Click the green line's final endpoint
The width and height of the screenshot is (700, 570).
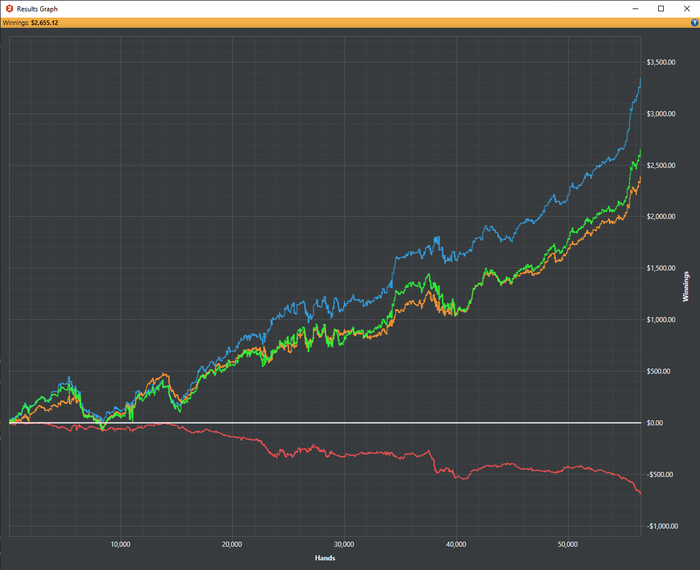tap(641, 150)
